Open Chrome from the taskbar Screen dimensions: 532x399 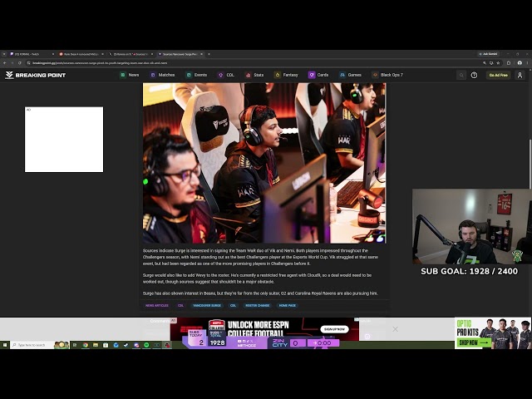coord(86,345)
